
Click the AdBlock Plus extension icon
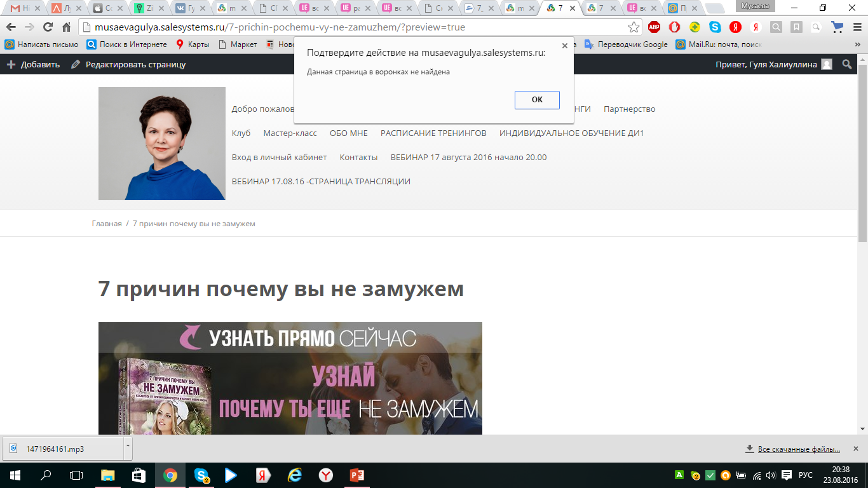tap(654, 27)
